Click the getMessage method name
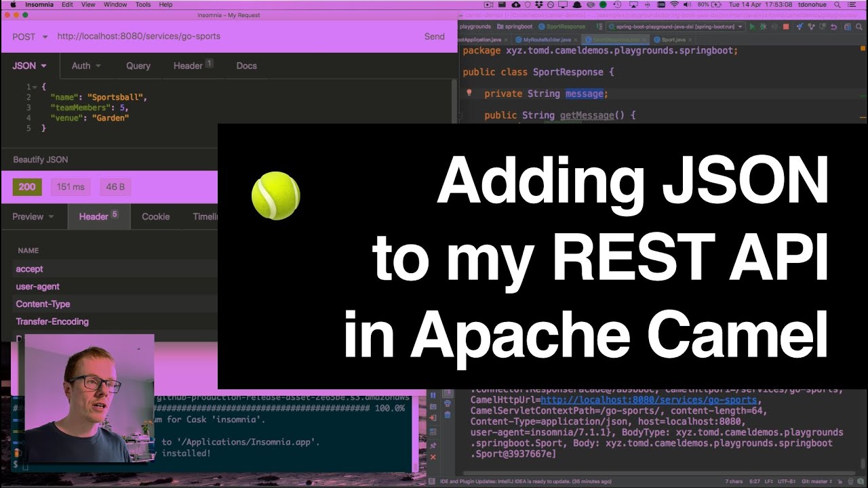The height and width of the screenshot is (488, 868). pos(587,115)
